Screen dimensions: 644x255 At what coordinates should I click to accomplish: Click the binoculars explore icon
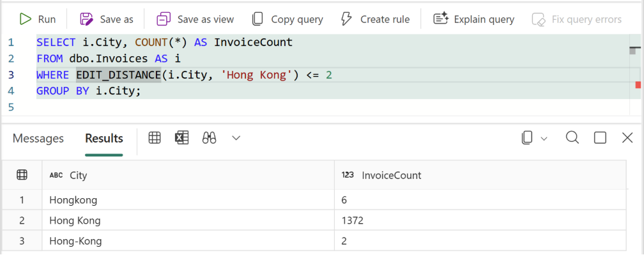(x=209, y=138)
